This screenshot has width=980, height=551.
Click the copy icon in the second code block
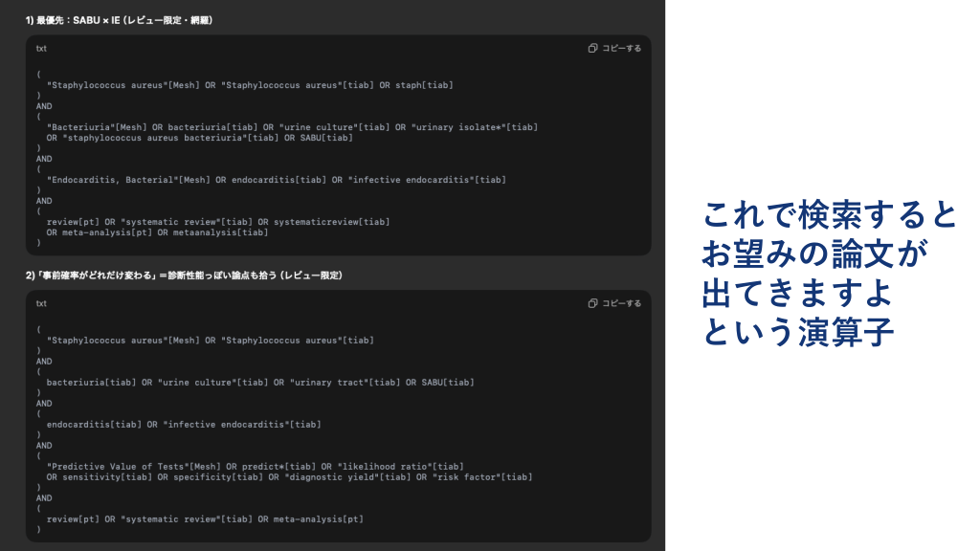click(x=593, y=303)
